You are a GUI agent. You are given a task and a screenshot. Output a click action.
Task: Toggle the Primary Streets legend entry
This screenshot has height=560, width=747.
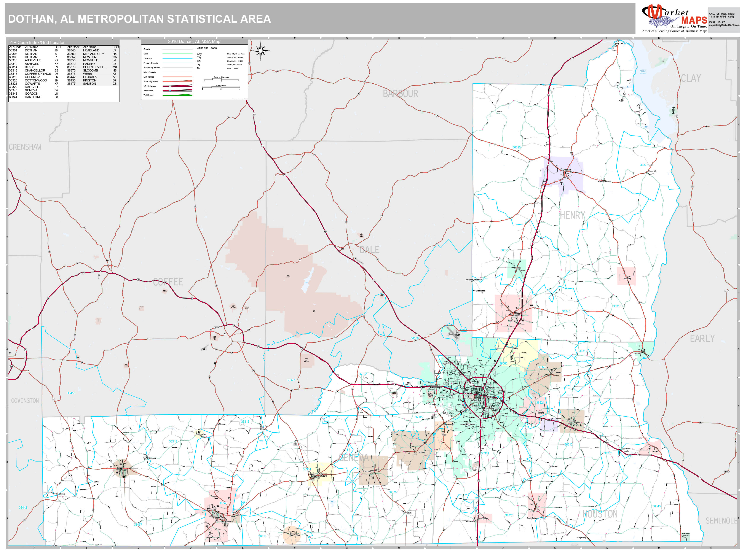click(177, 63)
